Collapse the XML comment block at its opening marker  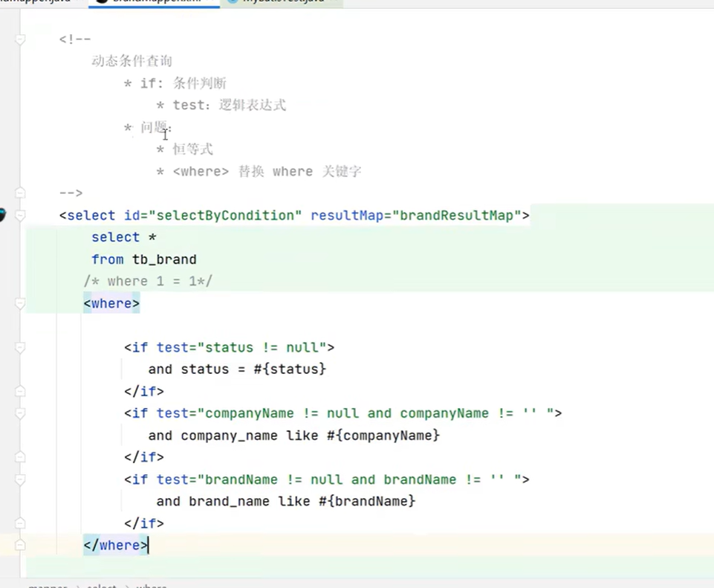coord(20,39)
